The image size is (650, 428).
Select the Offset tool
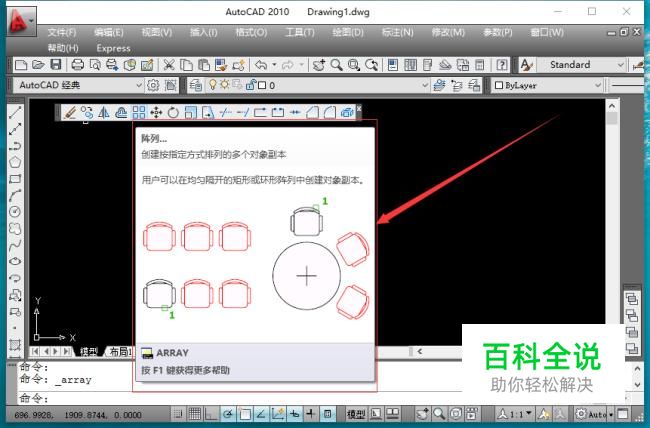click(x=121, y=112)
